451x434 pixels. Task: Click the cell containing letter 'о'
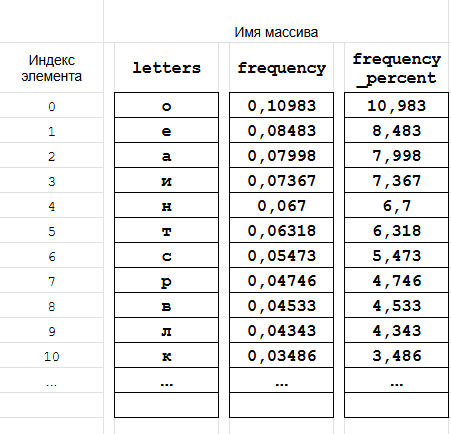(166, 105)
